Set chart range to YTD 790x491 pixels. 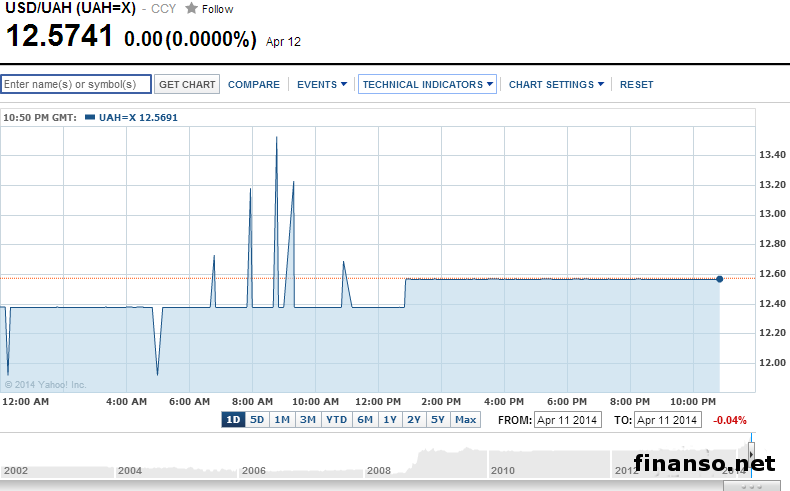coord(336,420)
